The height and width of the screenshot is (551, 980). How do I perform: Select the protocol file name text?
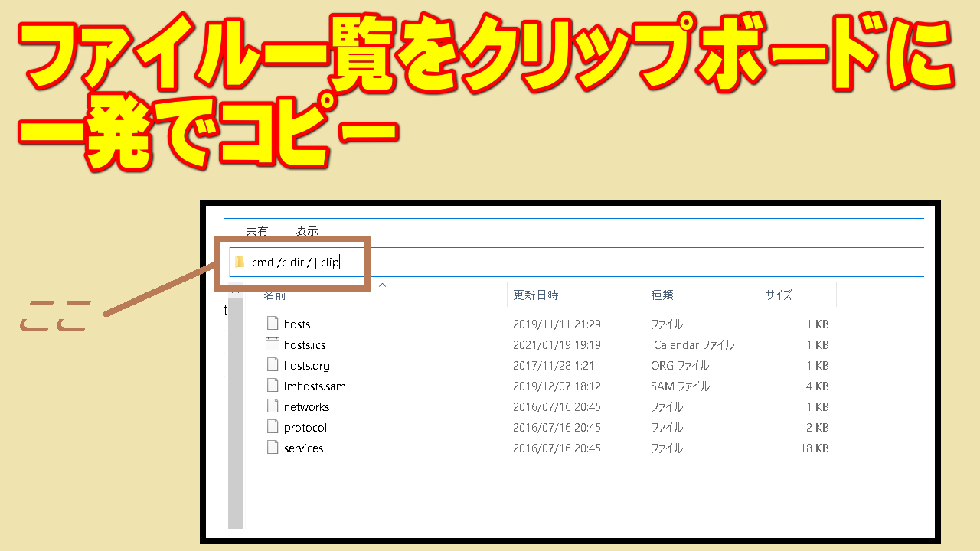click(306, 427)
